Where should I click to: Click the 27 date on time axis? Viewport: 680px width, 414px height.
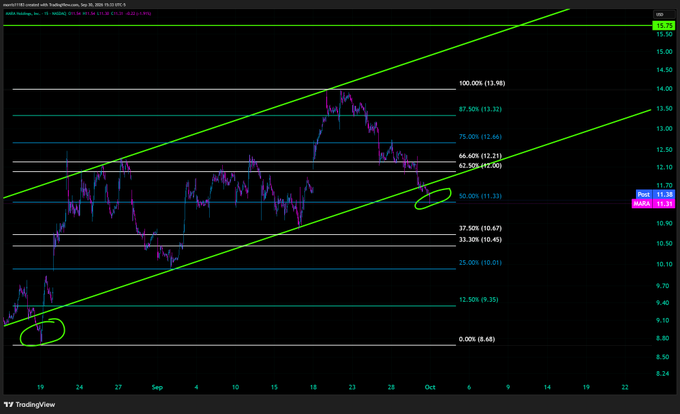click(x=118, y=388)
